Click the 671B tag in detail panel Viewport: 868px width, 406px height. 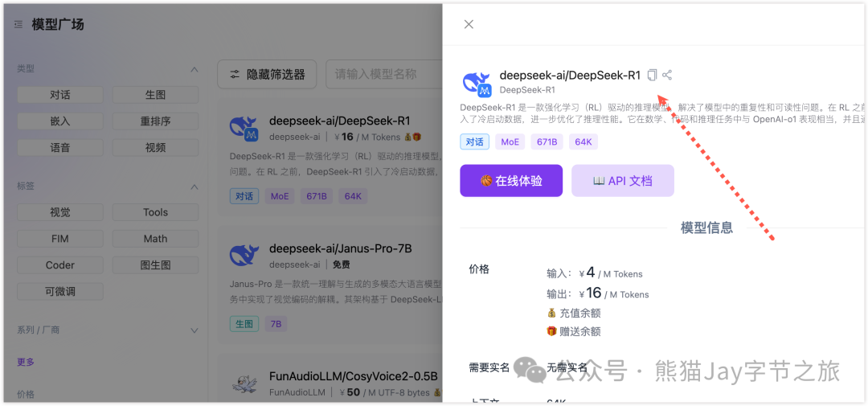point(547,141)
